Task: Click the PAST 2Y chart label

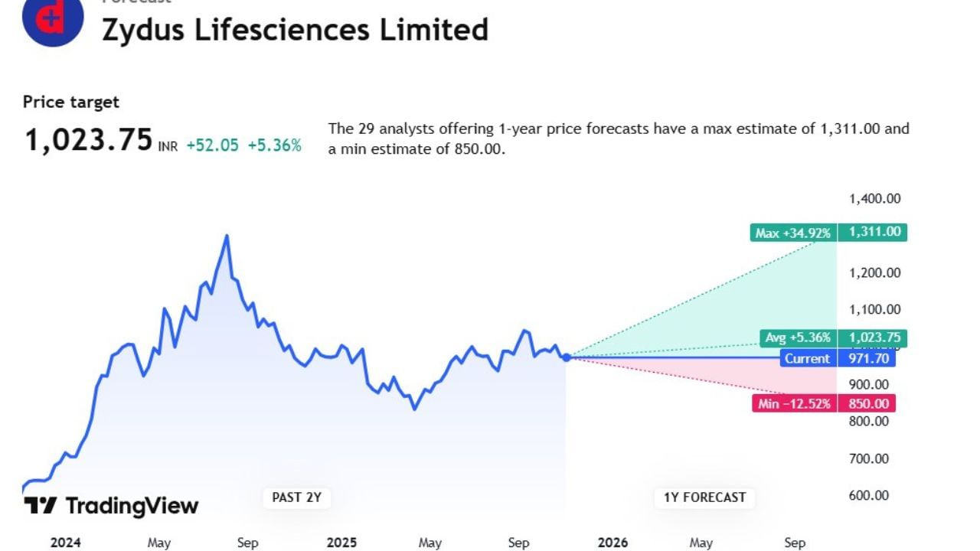Action: click(296, 497)
